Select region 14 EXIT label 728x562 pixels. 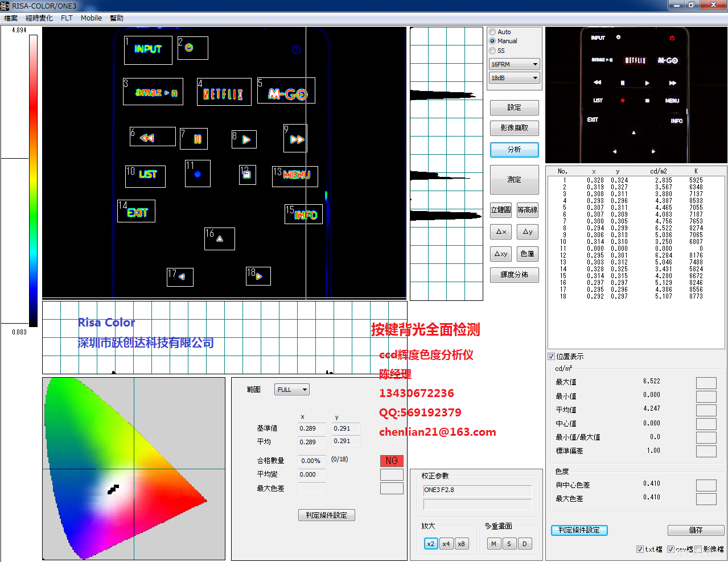pyautogui.click(x=136, y=211)
